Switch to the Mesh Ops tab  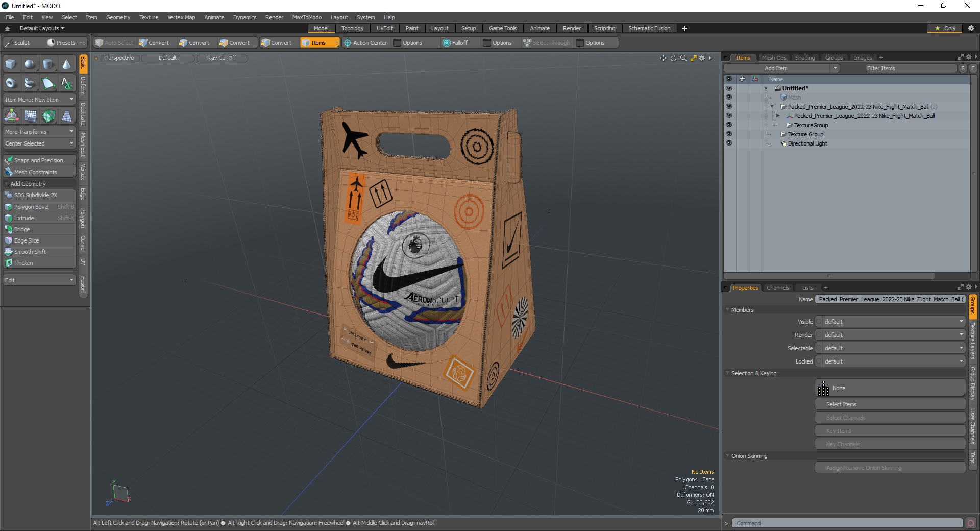coord(774,58)
